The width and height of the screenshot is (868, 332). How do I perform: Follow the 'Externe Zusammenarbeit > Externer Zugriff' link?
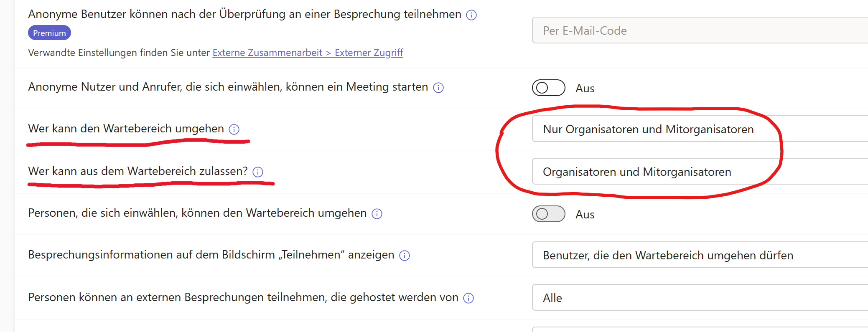point(308,53)
